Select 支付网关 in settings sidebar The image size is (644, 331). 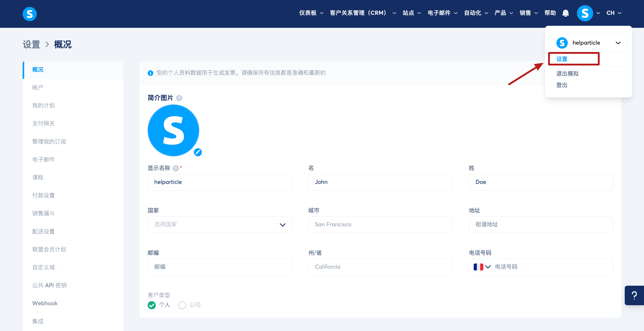click(x=43, y=123)
